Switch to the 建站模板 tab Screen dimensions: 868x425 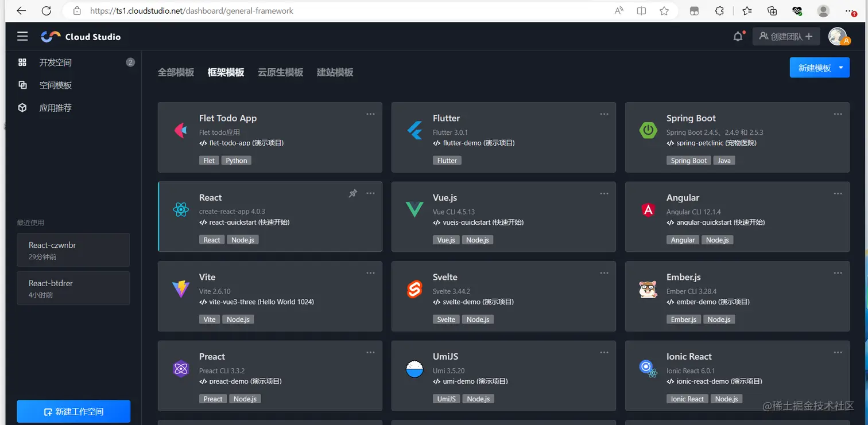tap(335, 72)
